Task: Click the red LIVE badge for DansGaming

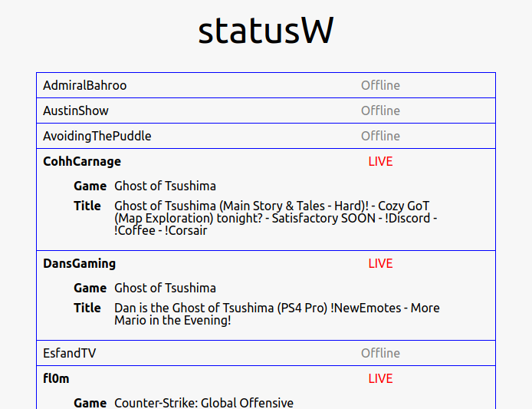Action: point(380,264)
